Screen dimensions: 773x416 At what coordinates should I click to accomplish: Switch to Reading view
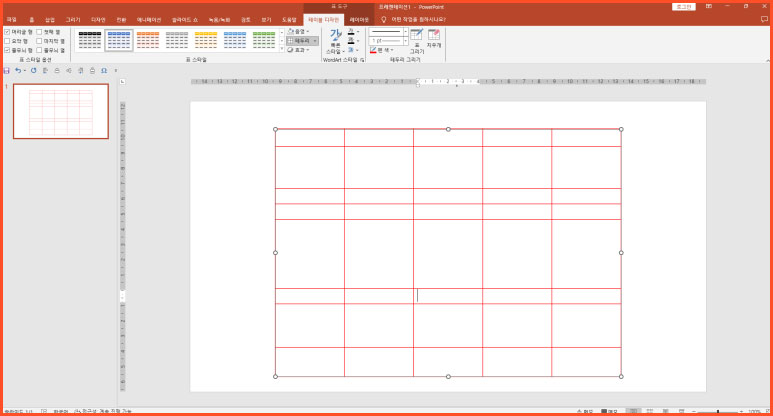tap(666, 411)
